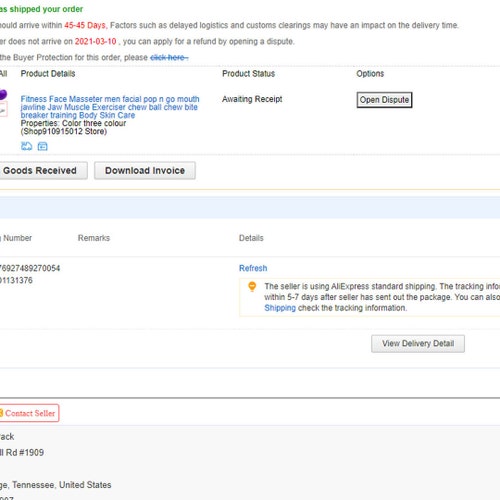Click the Contact Seller button
Image resolution: width=500 pixels, height=500 pixels.
click(x=29, y=413)
